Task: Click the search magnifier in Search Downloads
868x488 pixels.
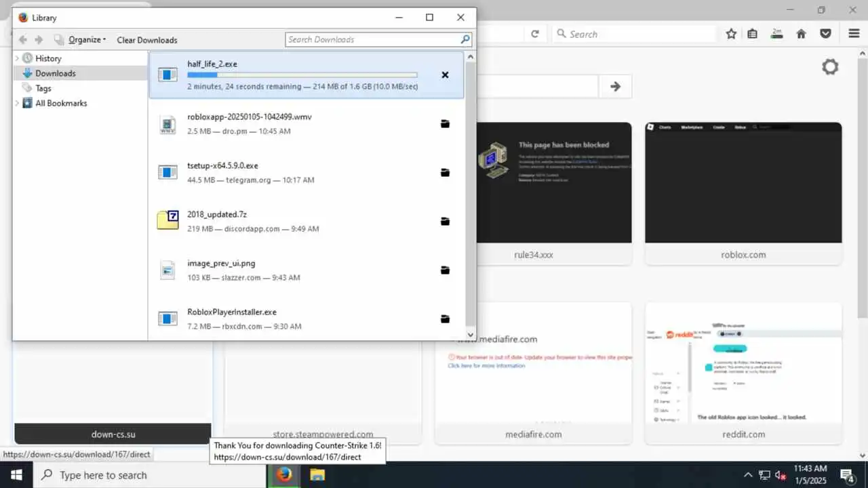Action: (x=465, y=39)
